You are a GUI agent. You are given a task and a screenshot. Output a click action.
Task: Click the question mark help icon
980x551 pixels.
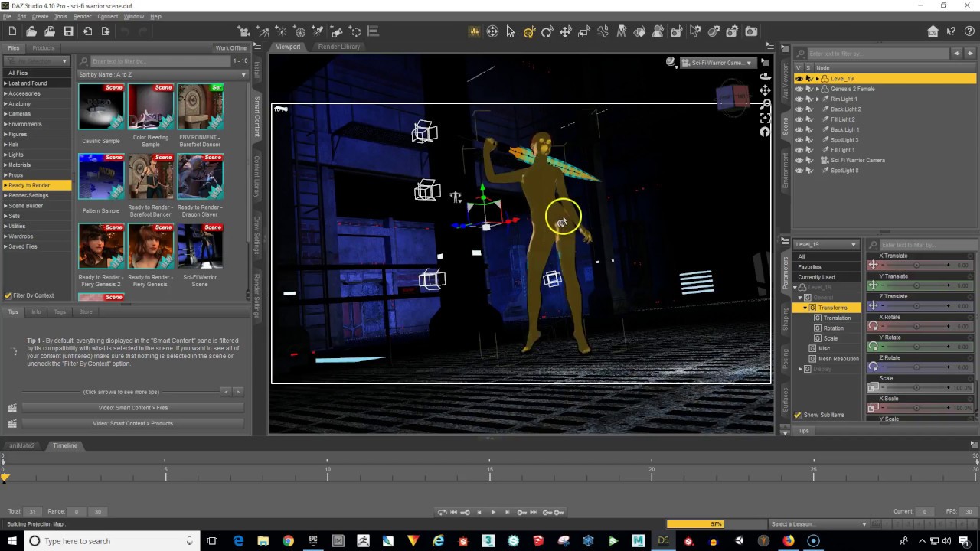click(x=951, y=31)
